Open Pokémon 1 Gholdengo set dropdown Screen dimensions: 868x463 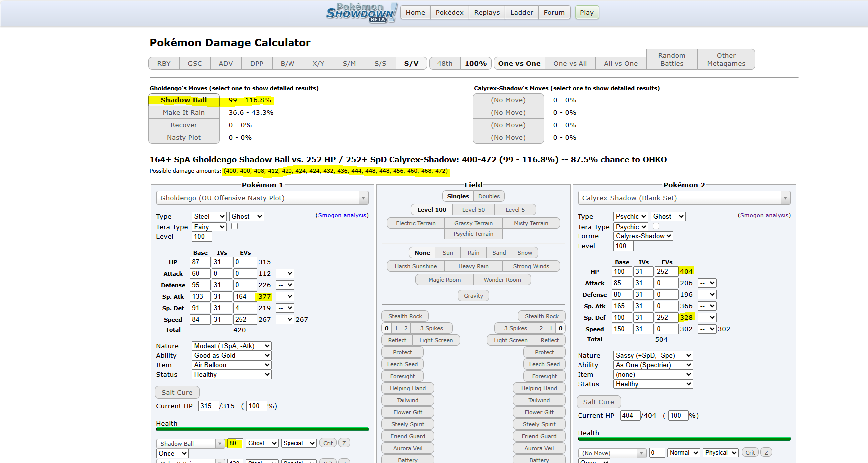tap(263, 198)
